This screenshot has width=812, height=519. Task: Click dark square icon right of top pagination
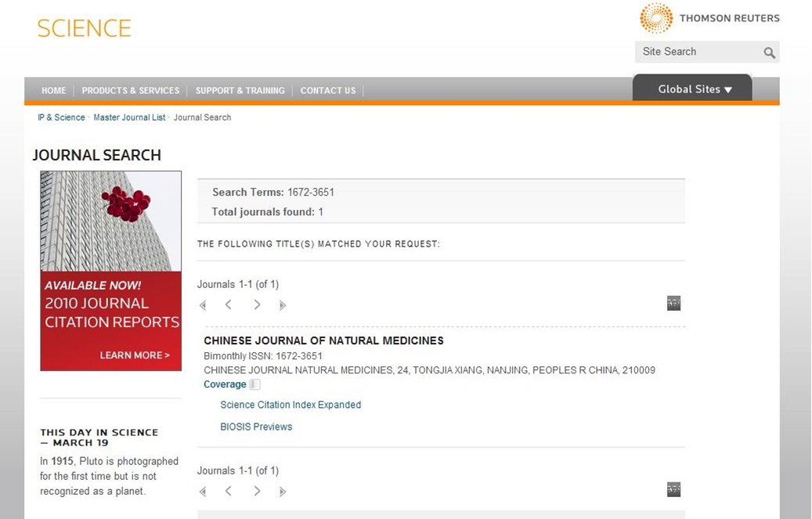[x=673, y=303]
